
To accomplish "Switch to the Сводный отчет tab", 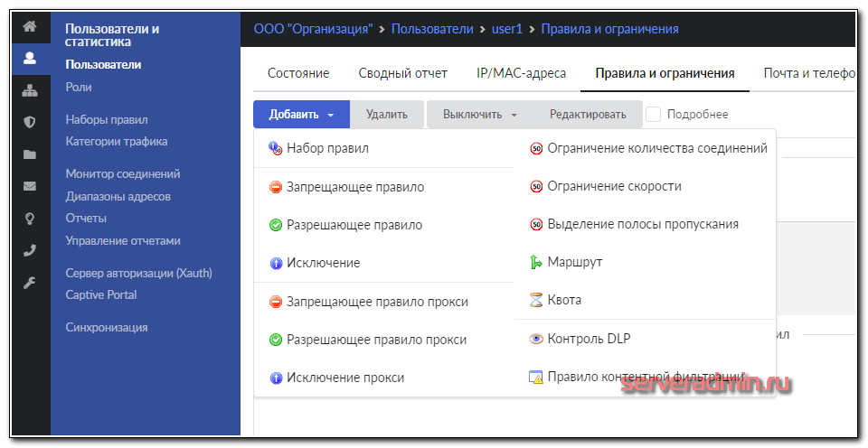I will pyautogui.click(x=402, y=73).
